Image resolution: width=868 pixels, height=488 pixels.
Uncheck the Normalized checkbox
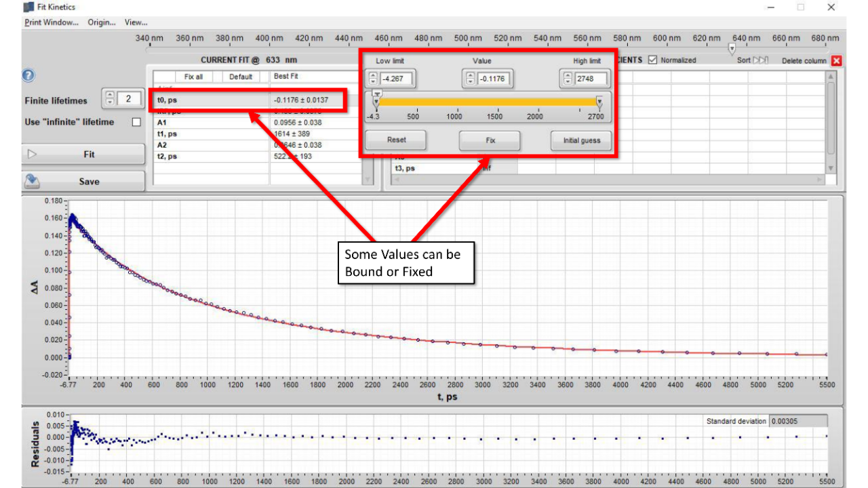[652, 60]
